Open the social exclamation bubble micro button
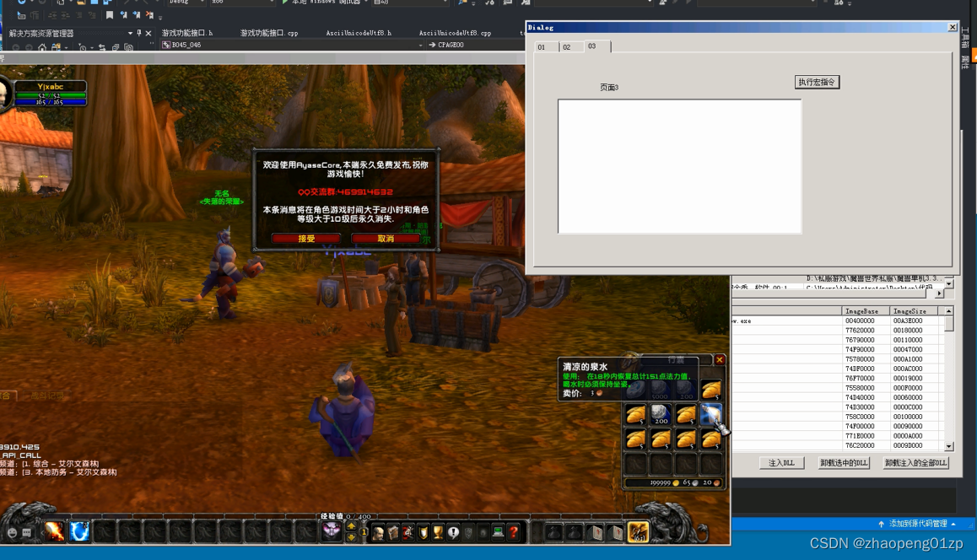 pyautogui.click(x=453, y=533)
